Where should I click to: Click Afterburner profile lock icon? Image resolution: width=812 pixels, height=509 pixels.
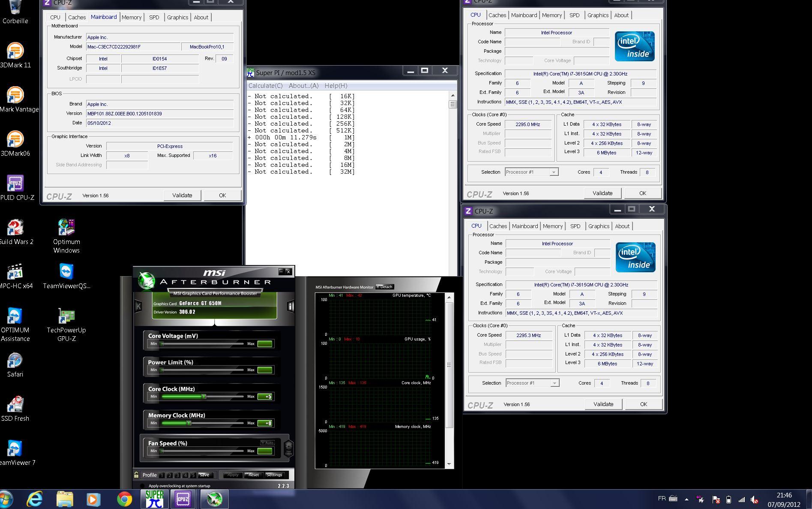coord(136,475)
